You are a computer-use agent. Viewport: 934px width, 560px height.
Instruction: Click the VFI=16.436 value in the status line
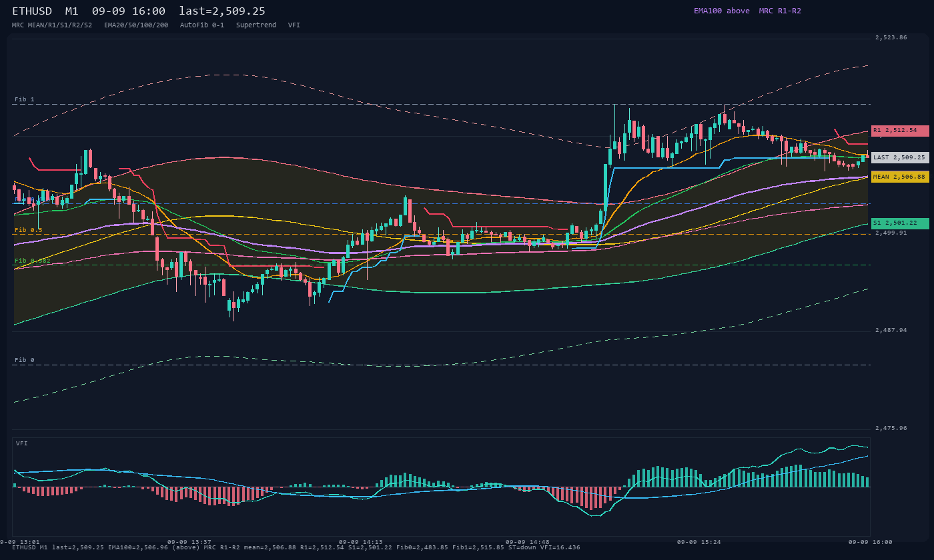click(562, 548)
